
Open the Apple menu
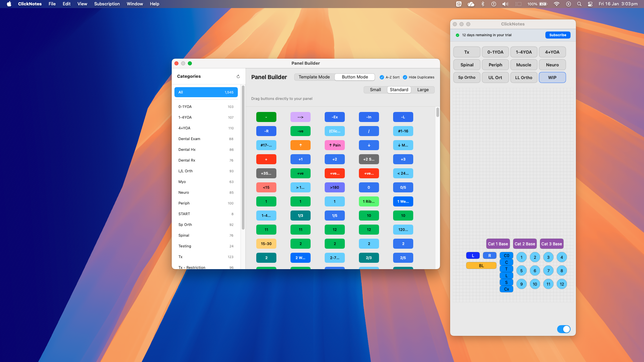9,4
